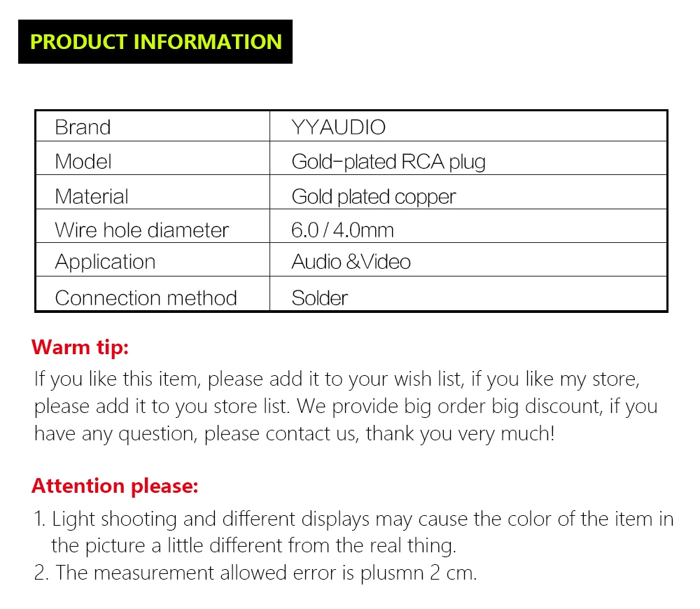Click the thank you very much line
700x609 pixels.
click(294, 434)
